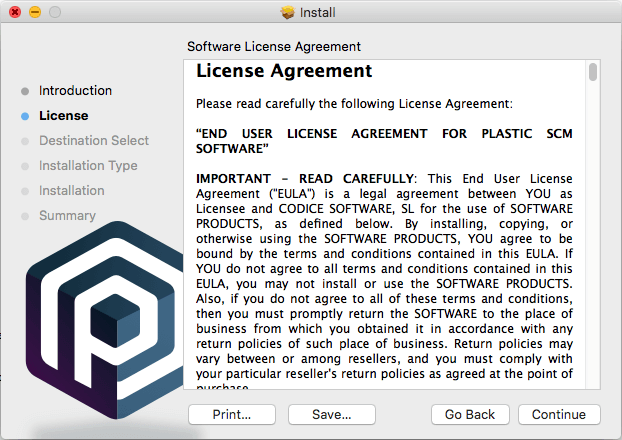Select the License step in sidebar
The width and height of the screenshot is (622, 440).
pos(64,115)
